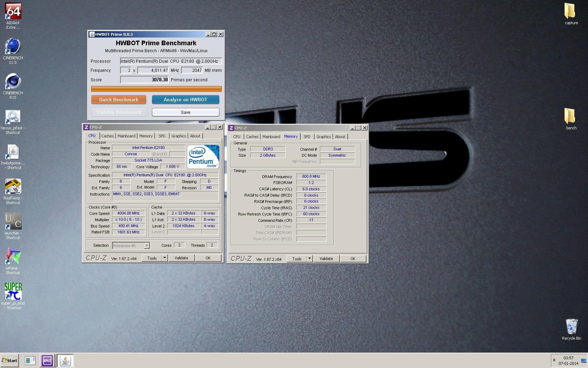This screenshot has width=588, height=368.
Task: Click the Rated FSB value 1601.63 MHz
Action: (x=128, y=232)
